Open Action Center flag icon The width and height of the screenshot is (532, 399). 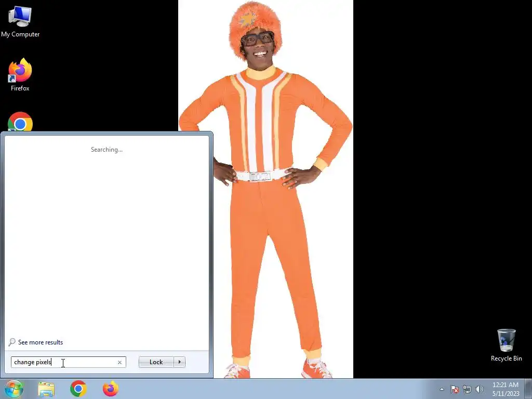pyautogui.click(x=455, y=389)
